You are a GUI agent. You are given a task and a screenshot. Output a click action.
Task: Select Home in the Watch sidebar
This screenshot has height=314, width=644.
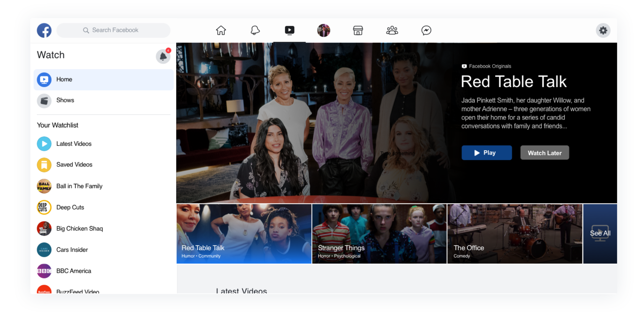click(104, 79)
